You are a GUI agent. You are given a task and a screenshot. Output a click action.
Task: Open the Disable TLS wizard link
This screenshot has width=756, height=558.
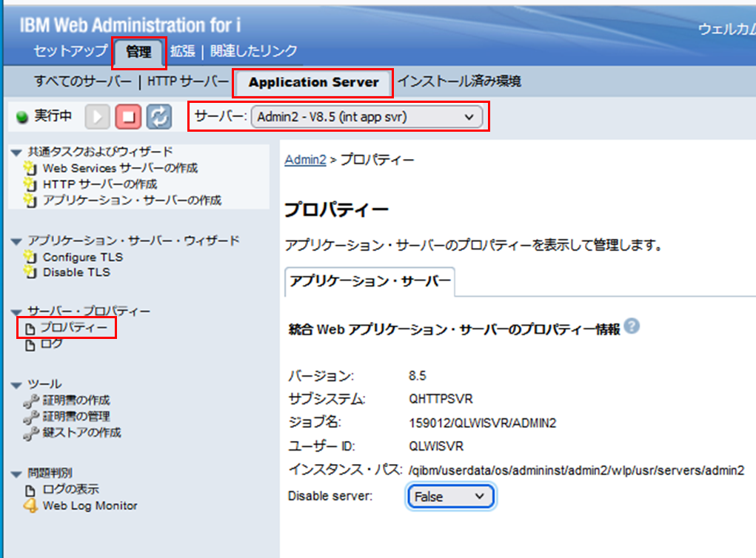[x=76, y=272]
